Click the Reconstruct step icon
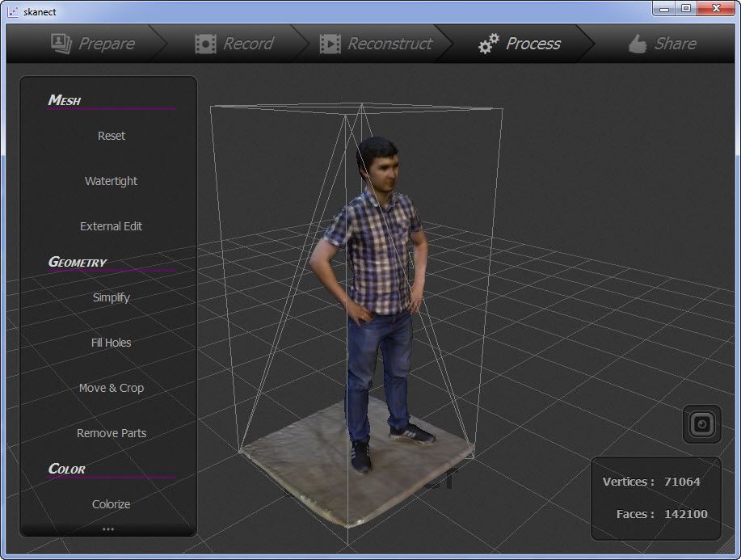Image resolution: width=741 pixels, height=560 pixels. click(x=330, y=44)
